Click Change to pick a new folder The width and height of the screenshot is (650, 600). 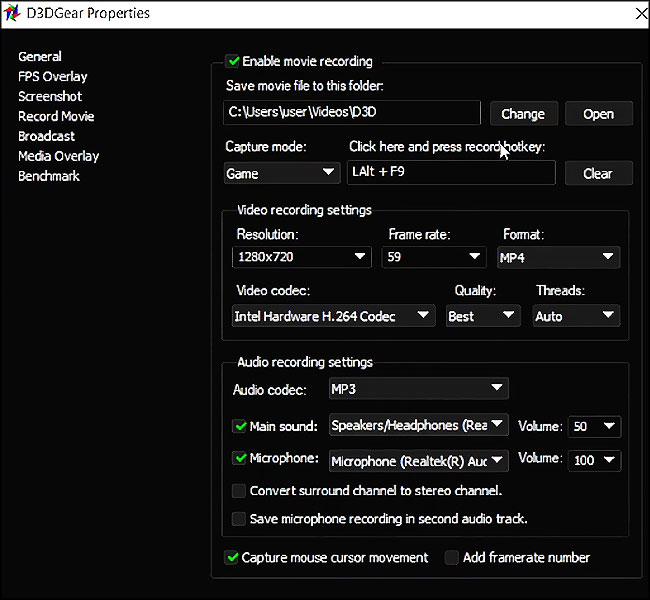pos(524,114)
